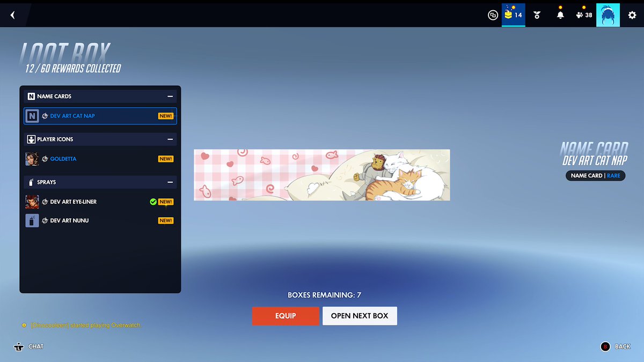Go back using the top-left arrow

coord(12,15)
